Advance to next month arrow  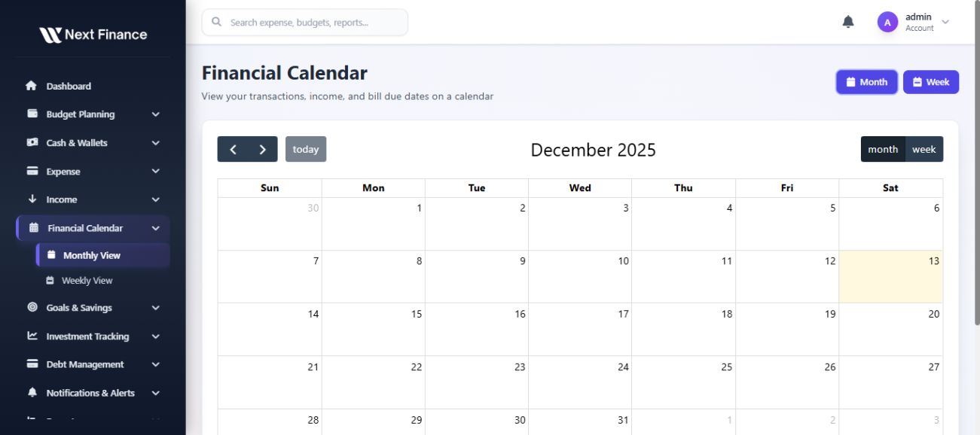[x=262, y=149]
